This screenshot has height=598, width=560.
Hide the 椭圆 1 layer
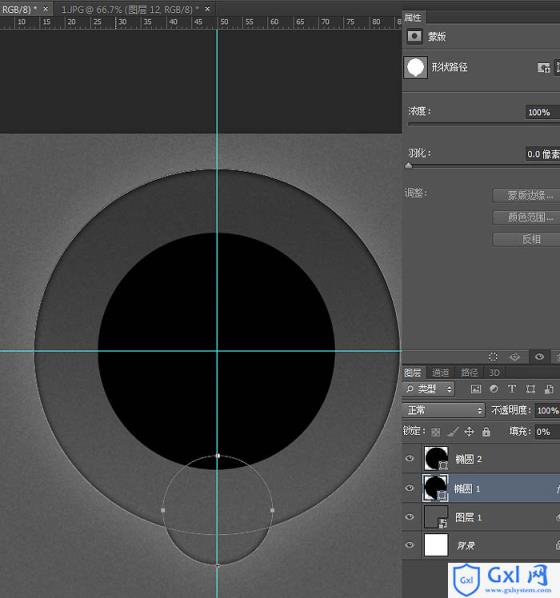tap(410, 488)
